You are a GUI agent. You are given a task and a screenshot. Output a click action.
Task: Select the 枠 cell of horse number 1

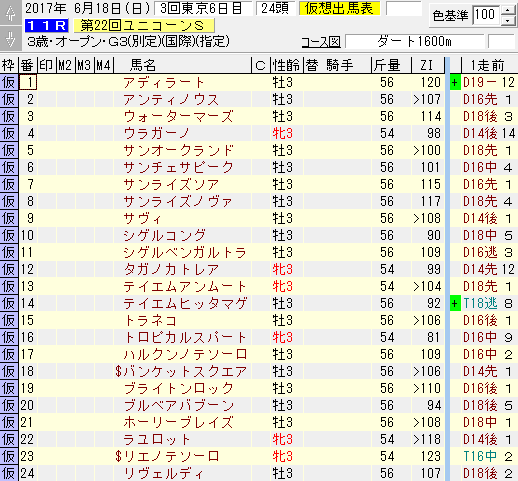tap(9, 83)
